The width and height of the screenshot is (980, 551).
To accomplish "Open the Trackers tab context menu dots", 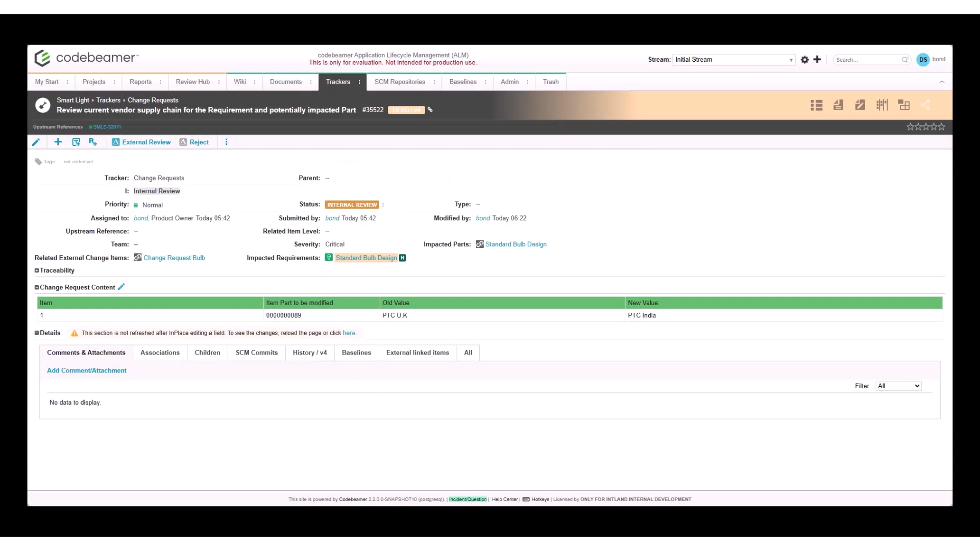I will tap(359, 82).
